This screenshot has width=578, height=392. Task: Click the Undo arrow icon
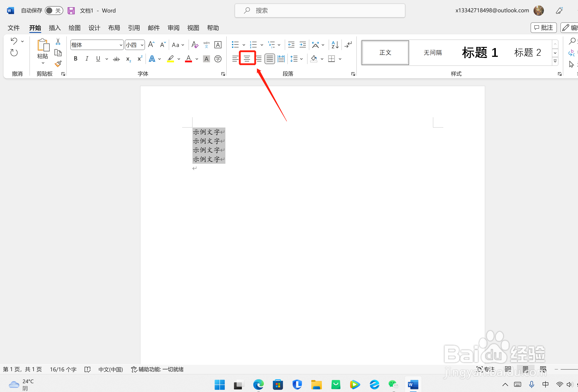tap(14, 41)
